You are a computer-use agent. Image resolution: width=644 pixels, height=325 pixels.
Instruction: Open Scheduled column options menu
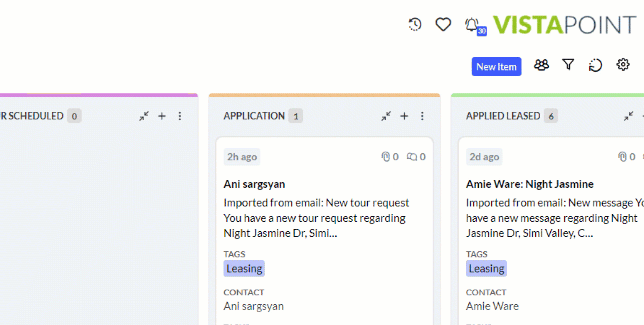coord(180,116)
